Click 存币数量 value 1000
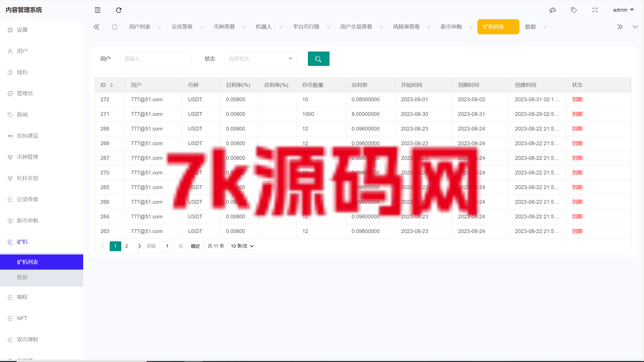Image resolution: width=644 pixels, height=362 pixels. coord(308,114)
